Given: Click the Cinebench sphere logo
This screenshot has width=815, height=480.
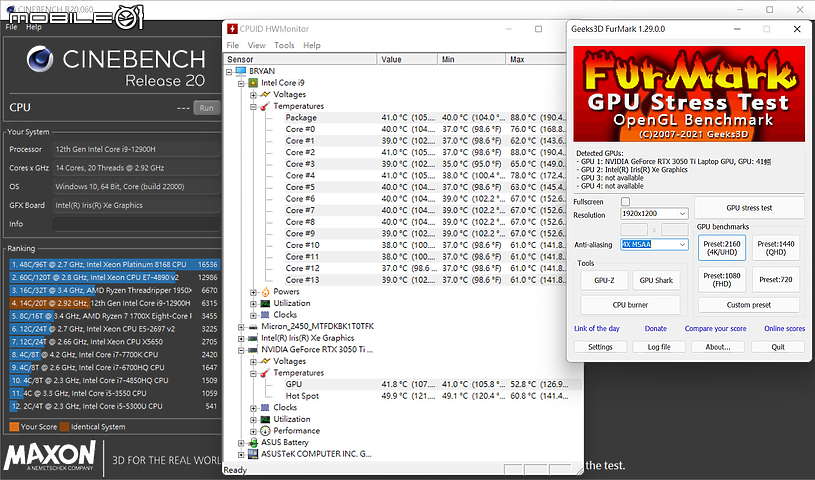Looking at the screenshot, I should click(40, 59).
